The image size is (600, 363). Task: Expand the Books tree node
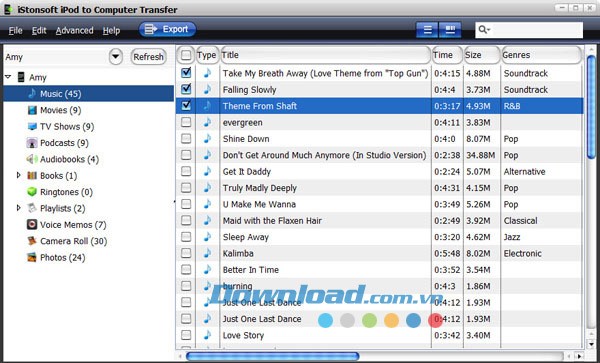[18, 175]
